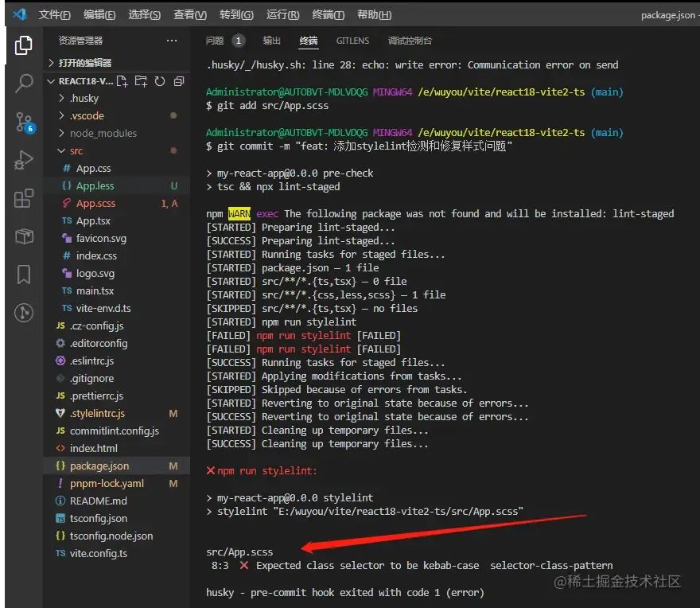Image resolution: width=700 pixels, height=608 pixels.
Task: Open the 帮助(H) menu
Action: (x=374, y=15)
